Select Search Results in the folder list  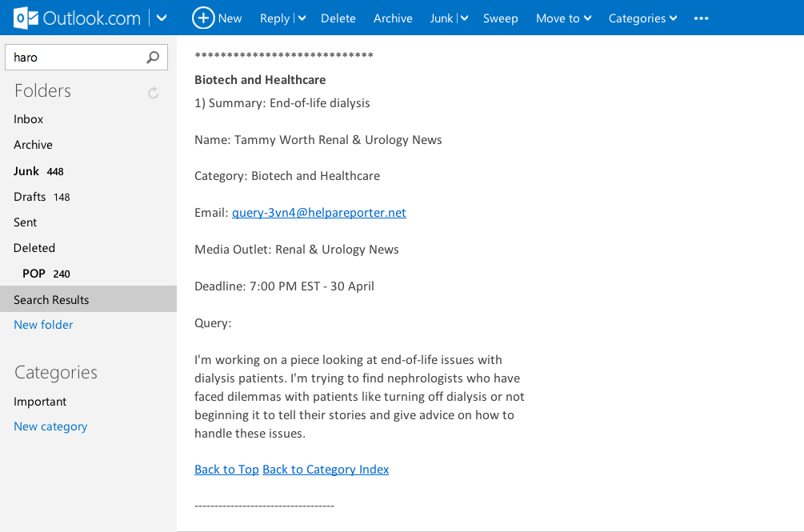tap(88, 299)
